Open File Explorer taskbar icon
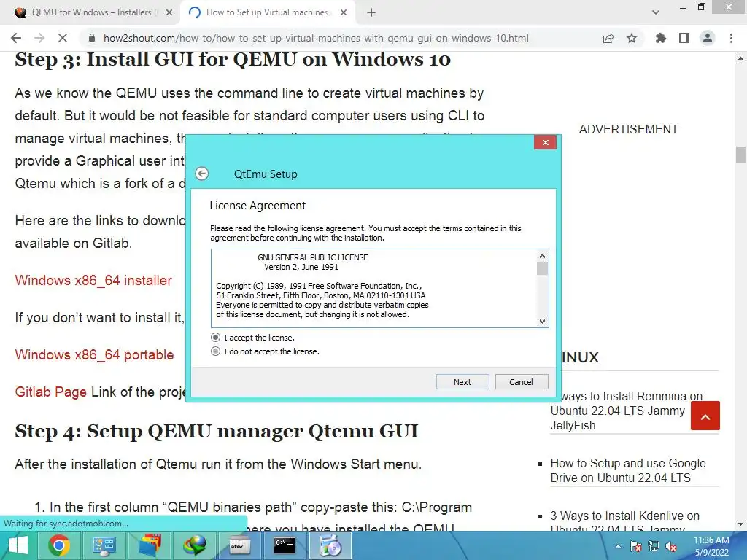Image resolution: width=747 pixels, height=560 pixels. pyautogui.click(x=149, y=545)
